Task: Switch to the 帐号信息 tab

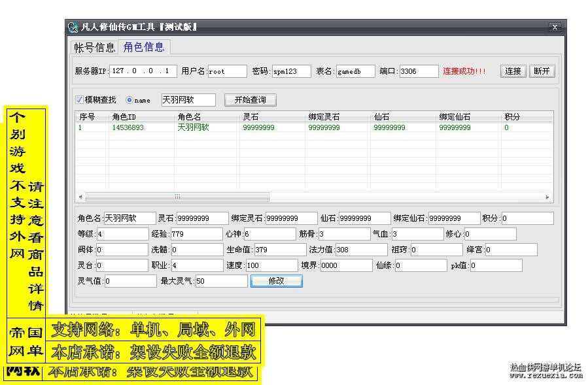Action: 94,47
